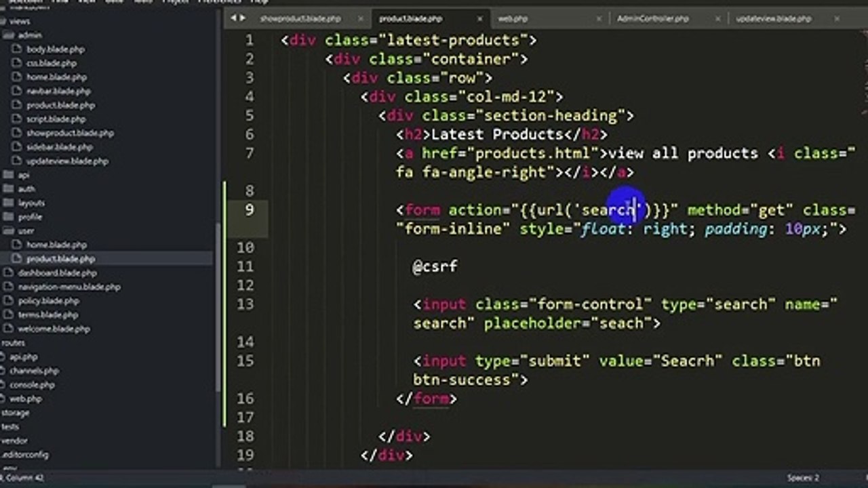Close the updateview.blade.php tab
Screen dimensions: 868x488
tap(837, 19)
